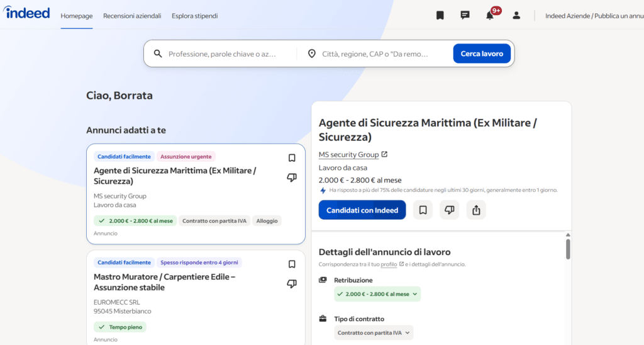
Task: Mark not interested in job detail panel
Action: pos(449,210)
